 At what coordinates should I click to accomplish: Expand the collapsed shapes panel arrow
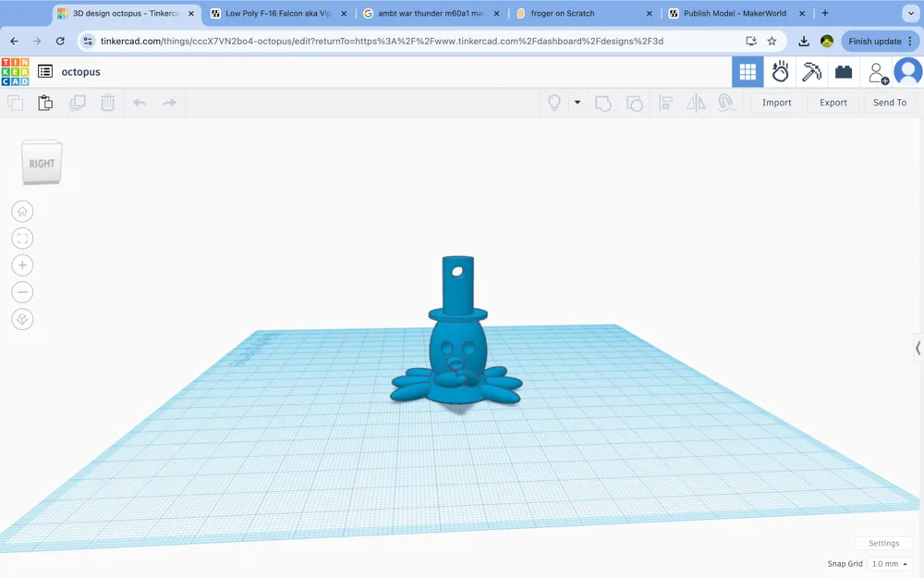[x=918, y=348]
